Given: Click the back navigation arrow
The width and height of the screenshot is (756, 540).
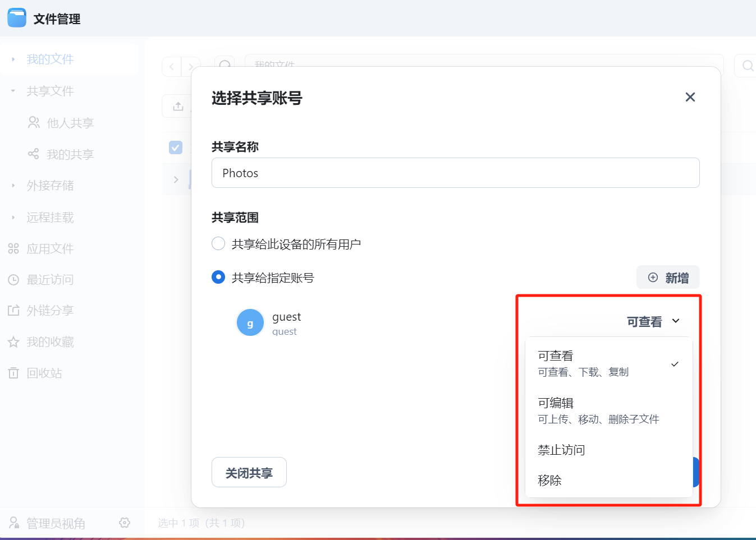Looking at the screenshot, I should pos(172,67).
